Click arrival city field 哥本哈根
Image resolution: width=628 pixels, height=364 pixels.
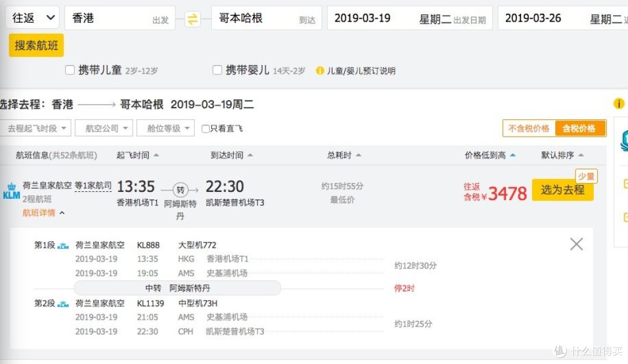pos(266,18)
